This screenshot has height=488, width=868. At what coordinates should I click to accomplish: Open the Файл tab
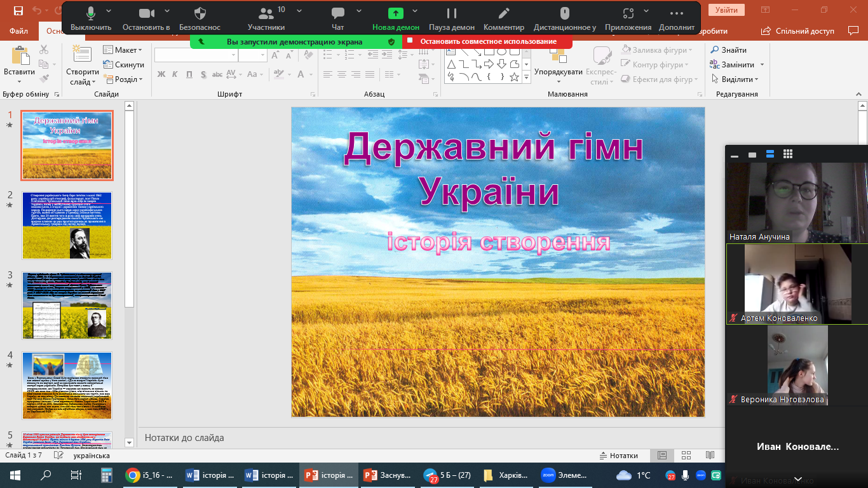pos(19,30)
